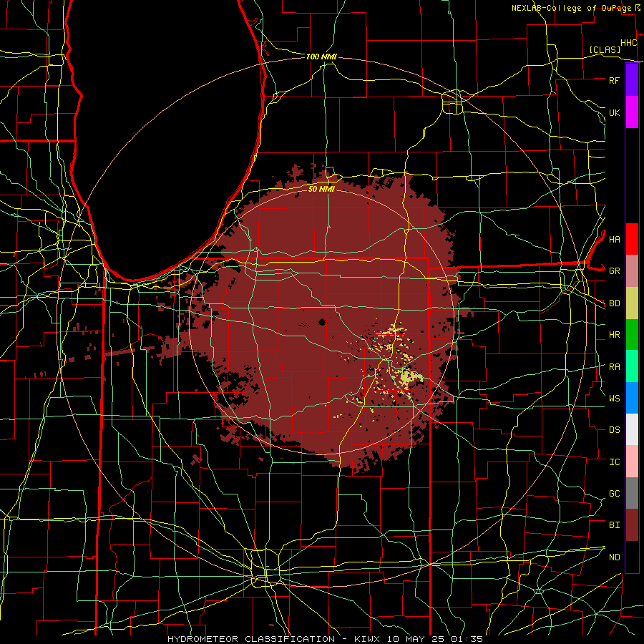This screenshot has width=644, height=644.
Task: Click the UK legend label
Action: (614, 112)
